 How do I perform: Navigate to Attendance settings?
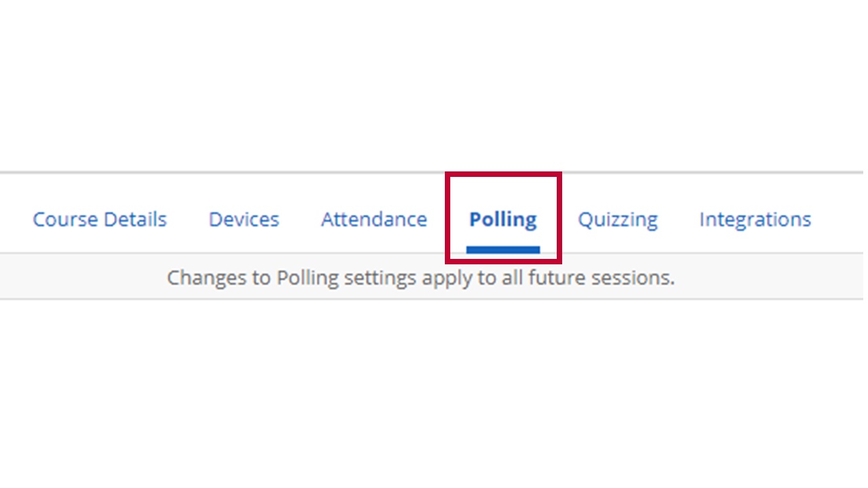pyautogui.click(x=374, y=220)
